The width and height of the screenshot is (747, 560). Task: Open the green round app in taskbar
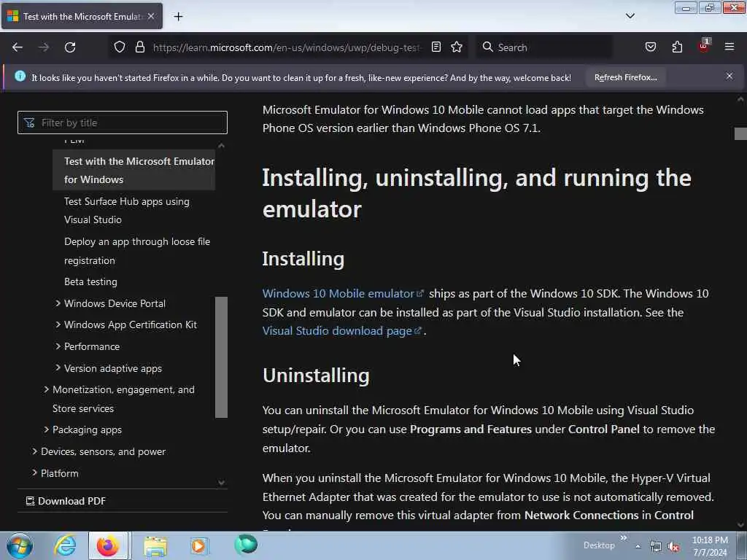click(x=246, y=545)
